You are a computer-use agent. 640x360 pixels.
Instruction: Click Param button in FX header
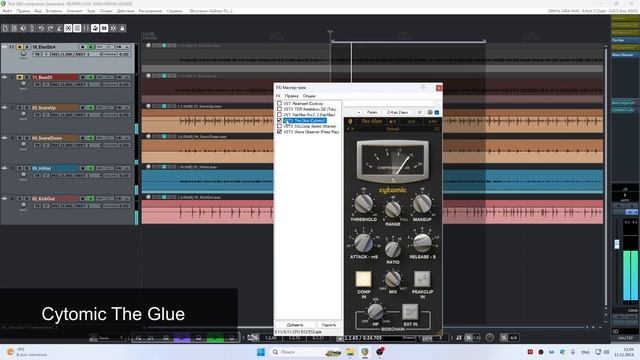tap(372, 112)
